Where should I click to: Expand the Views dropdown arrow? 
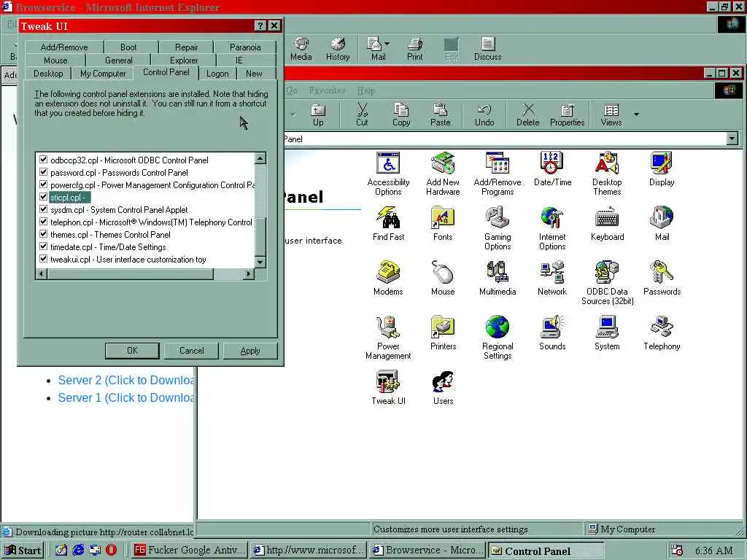(x=636, y=114)
